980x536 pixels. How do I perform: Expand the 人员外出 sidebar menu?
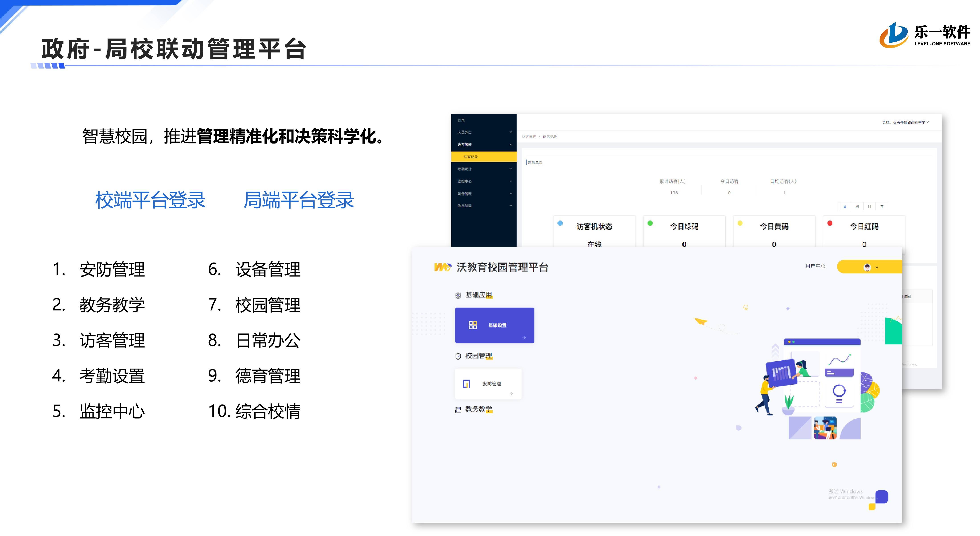click(x=484, y=132)
